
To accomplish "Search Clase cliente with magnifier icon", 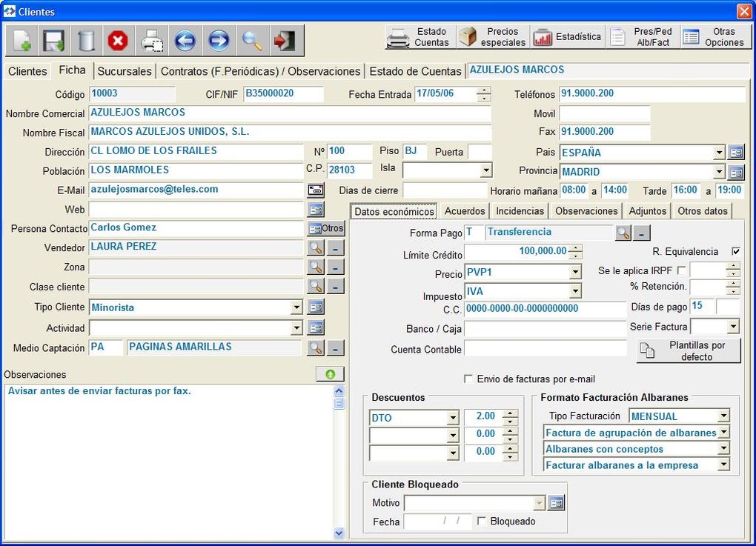I will tap(316, 286).
